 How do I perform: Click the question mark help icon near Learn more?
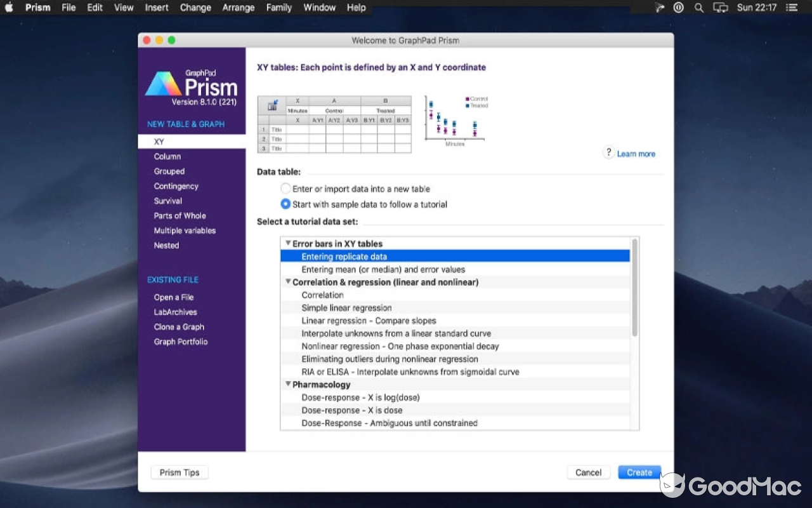[x=608, y=153]
